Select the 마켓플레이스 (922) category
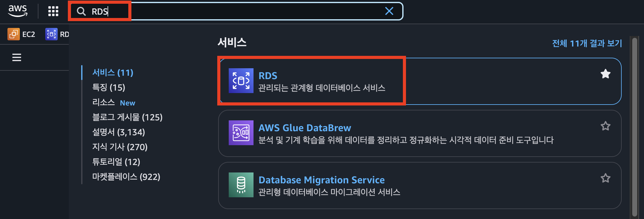This screenshot has width=644, height=219. pyautogui.click(x=126, y=177)
